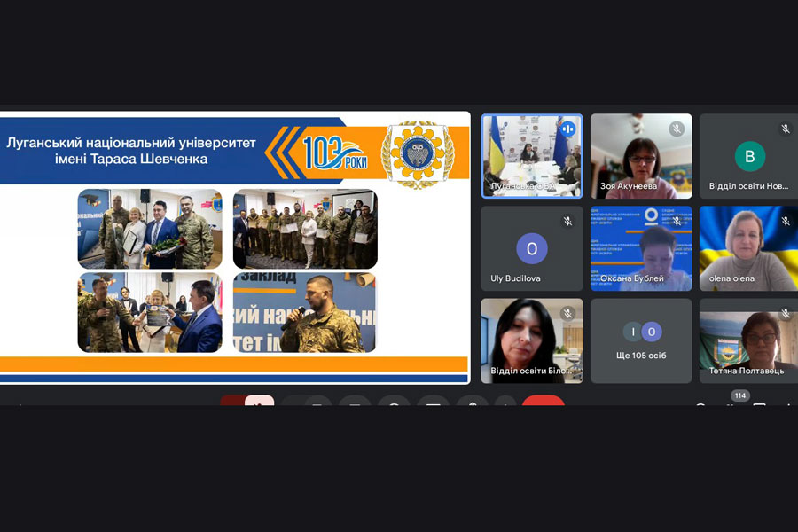Click muted mic icon on Оксана Бублей tile
798x532 pixels.
[677, 221]
